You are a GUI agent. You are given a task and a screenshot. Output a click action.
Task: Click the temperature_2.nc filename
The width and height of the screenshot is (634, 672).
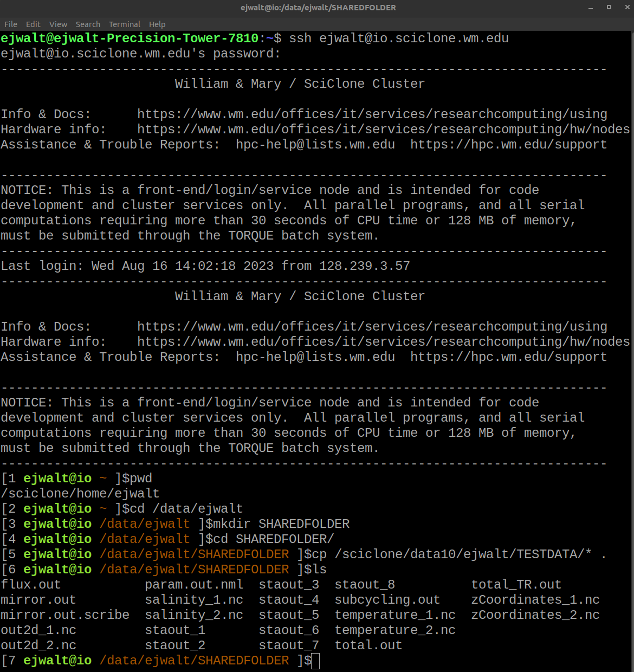click(x=394, y=630)
